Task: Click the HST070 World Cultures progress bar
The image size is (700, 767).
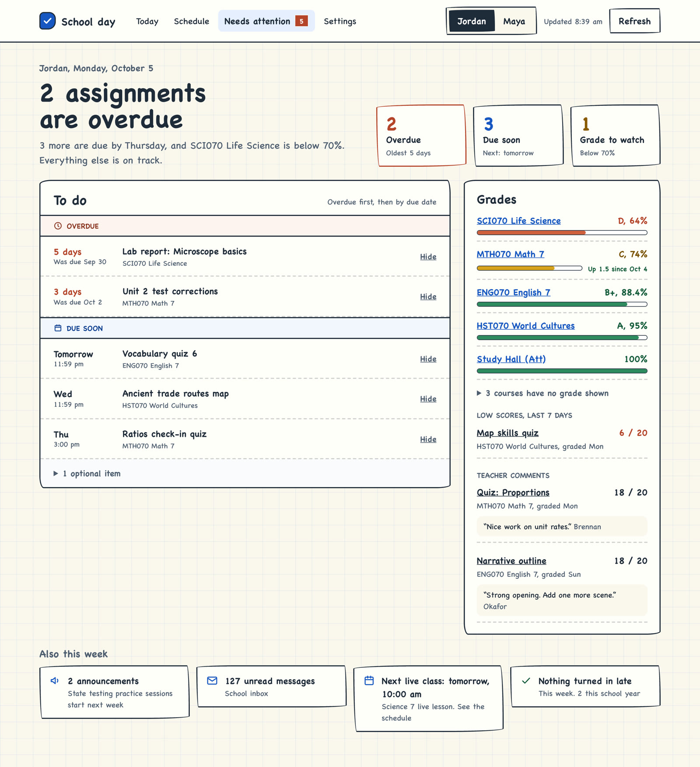Action: click(562, 338)
